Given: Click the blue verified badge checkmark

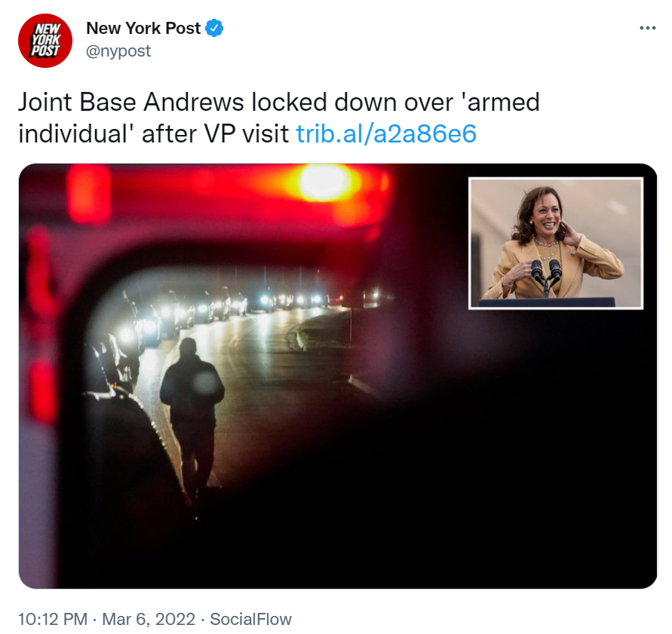Looking at the screenshot, I should coord(214,29).
